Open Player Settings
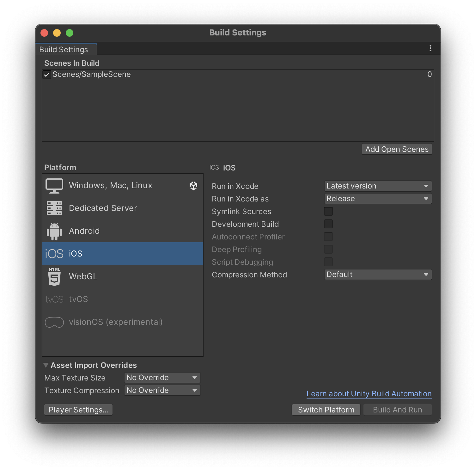 (x=78, y=410)
